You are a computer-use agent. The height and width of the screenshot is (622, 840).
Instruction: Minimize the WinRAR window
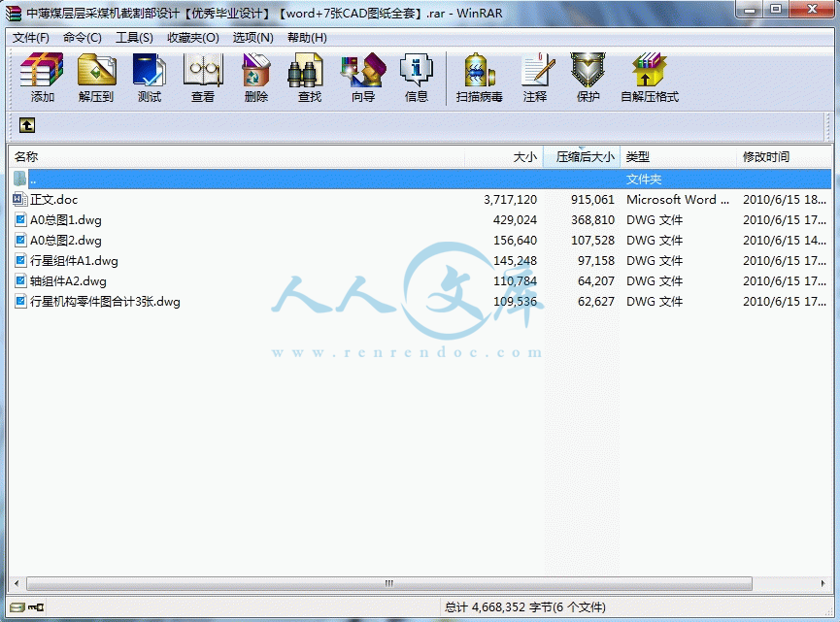point(750,10)
